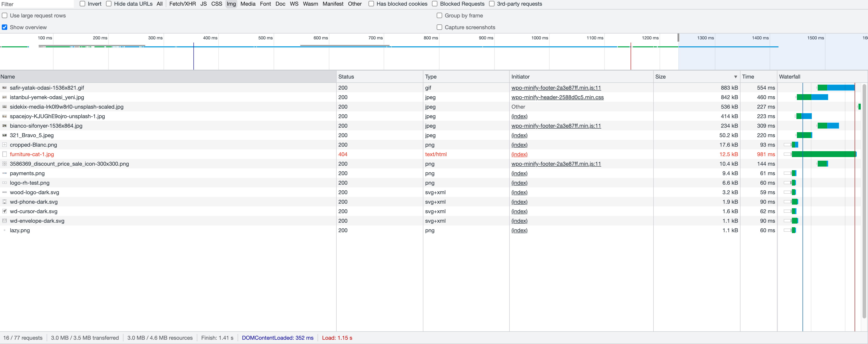Toggle Size column sort arrow
This screenshot has height=344, width=868.
[735, 77]
